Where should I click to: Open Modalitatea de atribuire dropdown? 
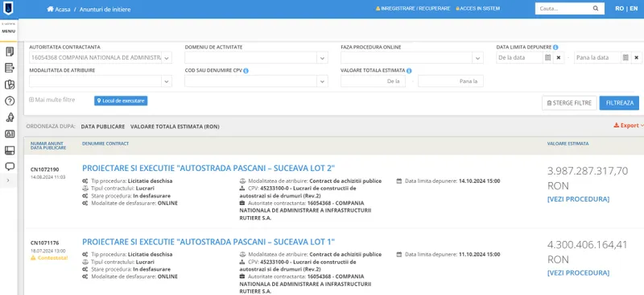(x=167, y=81)
